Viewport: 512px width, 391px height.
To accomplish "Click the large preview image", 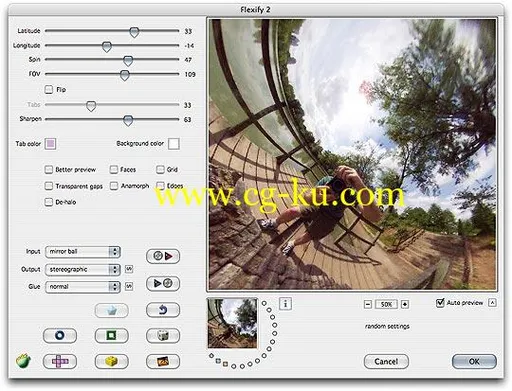I will (352, 154).
